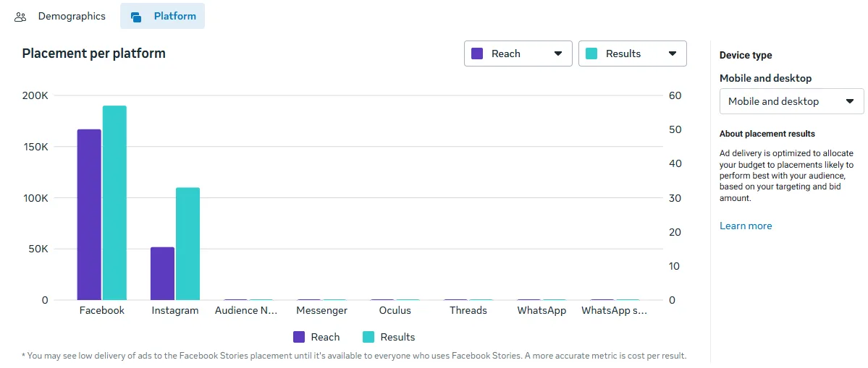Viewport: 868px width, 368px height.
Task: Open the Results metric dropdown
Action: click(633, 54)
